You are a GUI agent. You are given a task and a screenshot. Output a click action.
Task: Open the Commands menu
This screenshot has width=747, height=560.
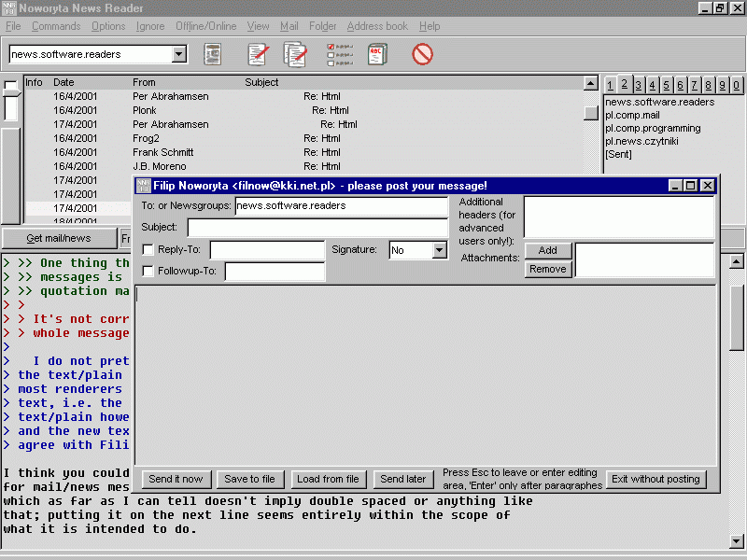pos(56,26)
